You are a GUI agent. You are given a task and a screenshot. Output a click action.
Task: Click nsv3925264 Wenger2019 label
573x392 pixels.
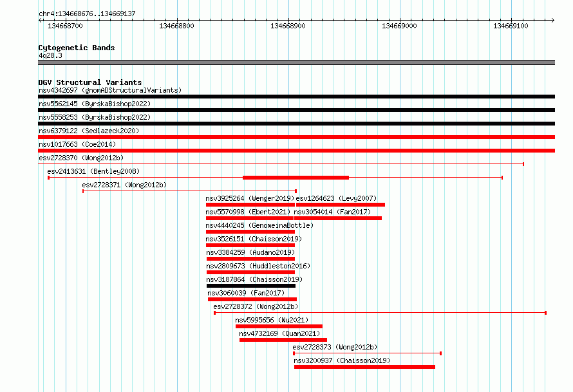click(x=250, y=198)
